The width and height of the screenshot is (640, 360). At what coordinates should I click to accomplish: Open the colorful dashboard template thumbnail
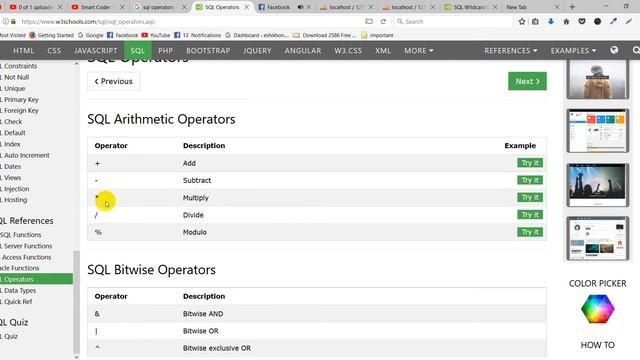[x=598, y=131]
